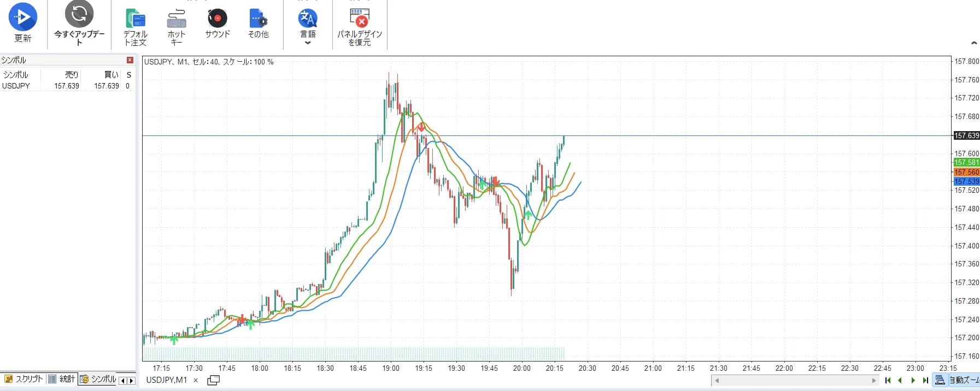This screenshot has width=980, height=391.
Task: Switch to the シンボル bottom tab
Action: coord(98,379)
